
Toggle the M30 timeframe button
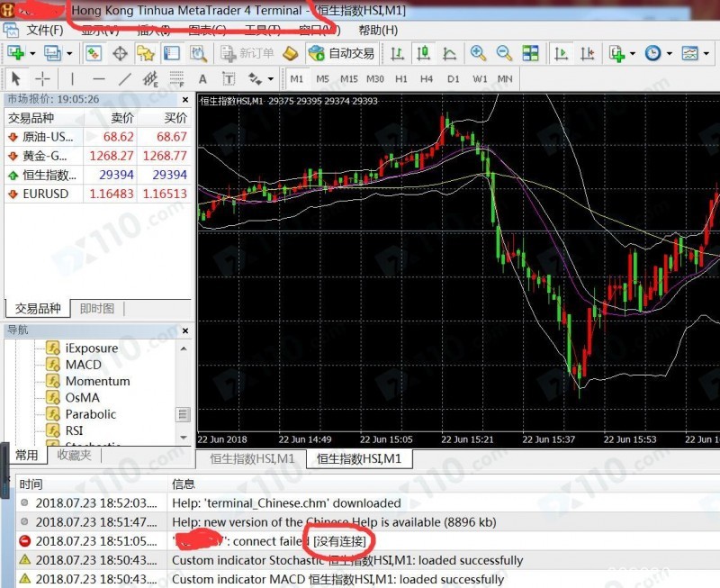coord(375,79)
